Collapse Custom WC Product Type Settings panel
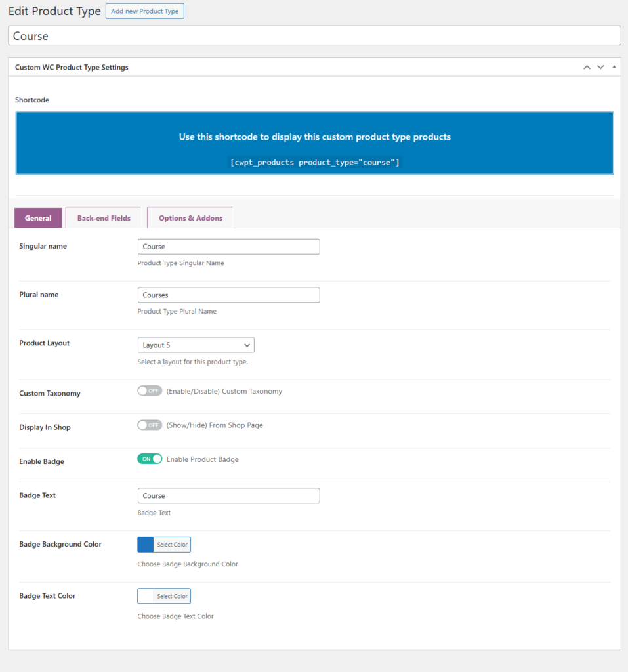The height and width of the screenshot is (672, 628). pyautogui.click(x=614, y=67)
